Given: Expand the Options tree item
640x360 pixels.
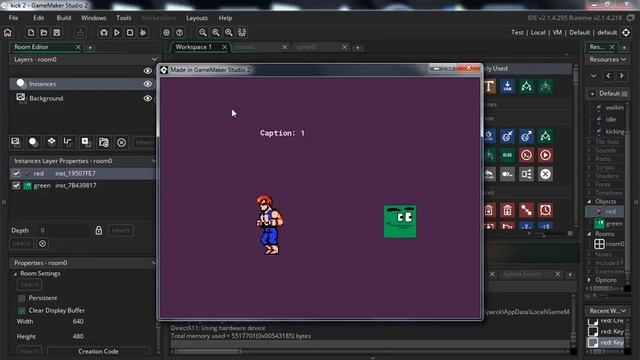Looking at the screenshot, I should (589, 280).
